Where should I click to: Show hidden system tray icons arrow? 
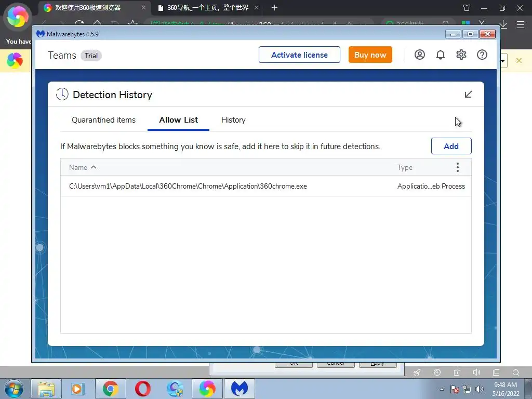(442, 389)
